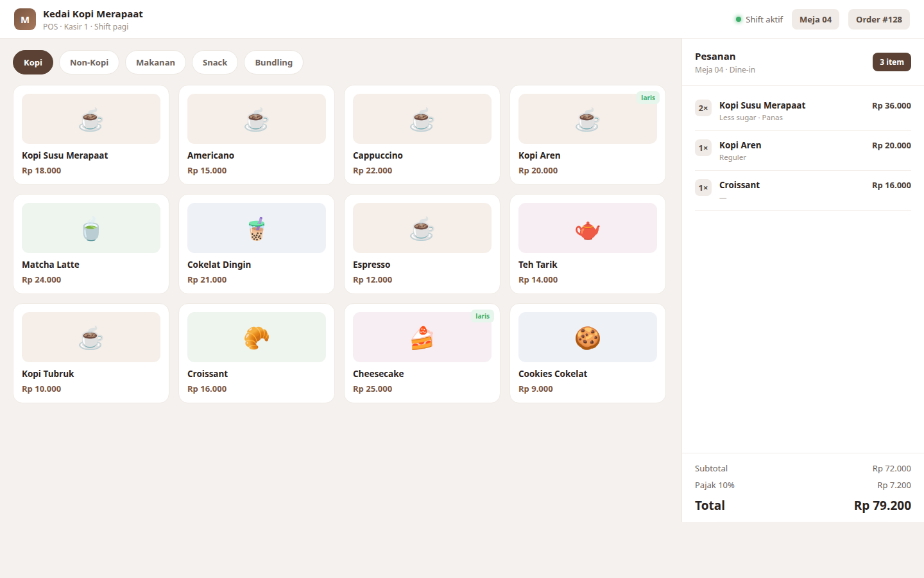This screenshot has height=578, width=924.
Task: Switch to the Non-Kopi category
Action: coord(89,62)
